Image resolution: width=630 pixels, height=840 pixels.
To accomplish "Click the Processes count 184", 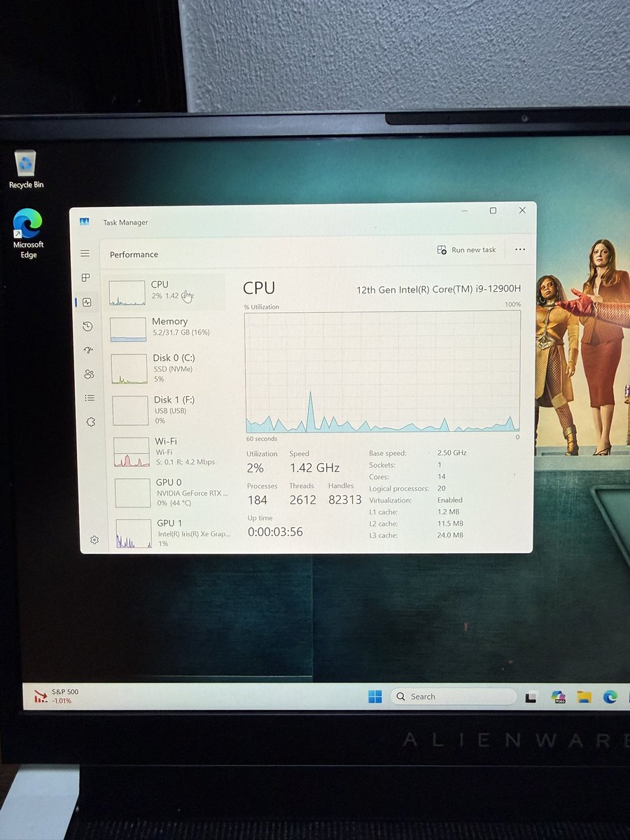I will 258,500.
